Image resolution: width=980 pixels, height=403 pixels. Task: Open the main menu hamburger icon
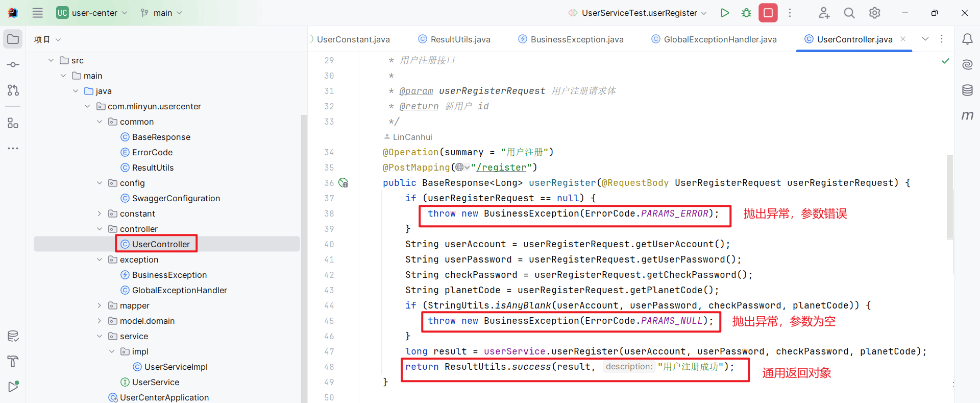[38, 13]
